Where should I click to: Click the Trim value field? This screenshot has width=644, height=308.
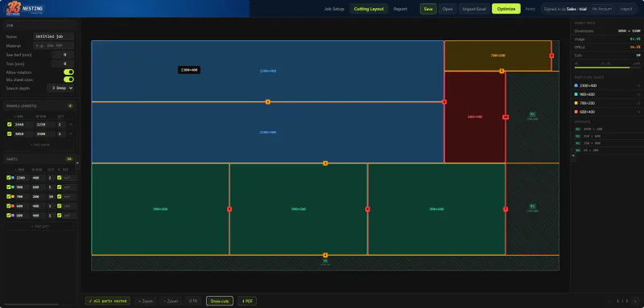click(x=63, y=64)
